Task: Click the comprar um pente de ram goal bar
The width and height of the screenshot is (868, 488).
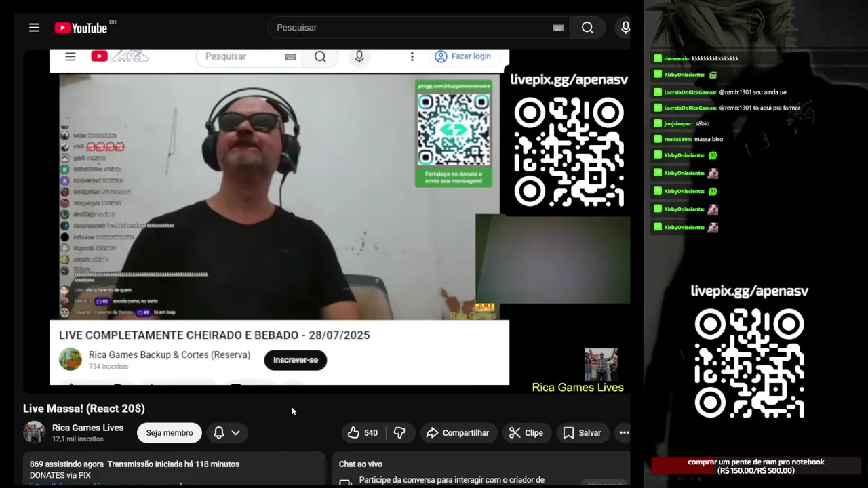Action: pos(755,466)
